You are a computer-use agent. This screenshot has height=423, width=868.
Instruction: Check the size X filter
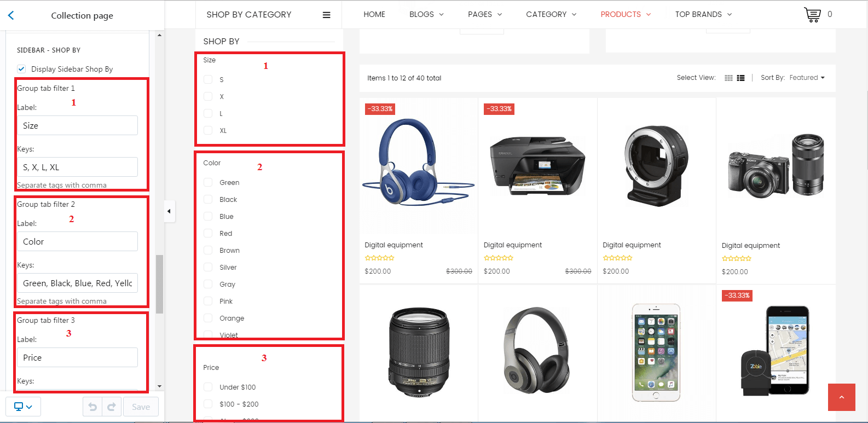208,96
